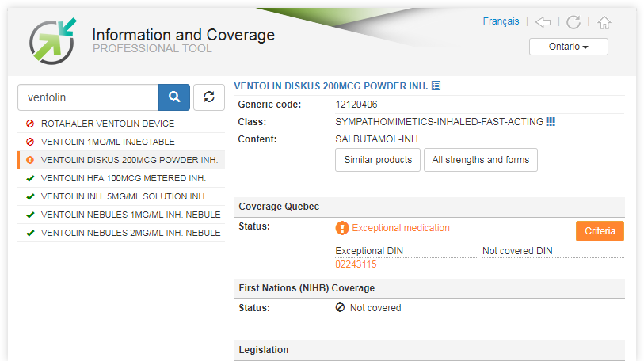This screenshot has width=644, height=361.
Task: Click the Not covered icon under NIHB Coverage
Action: 340,308
